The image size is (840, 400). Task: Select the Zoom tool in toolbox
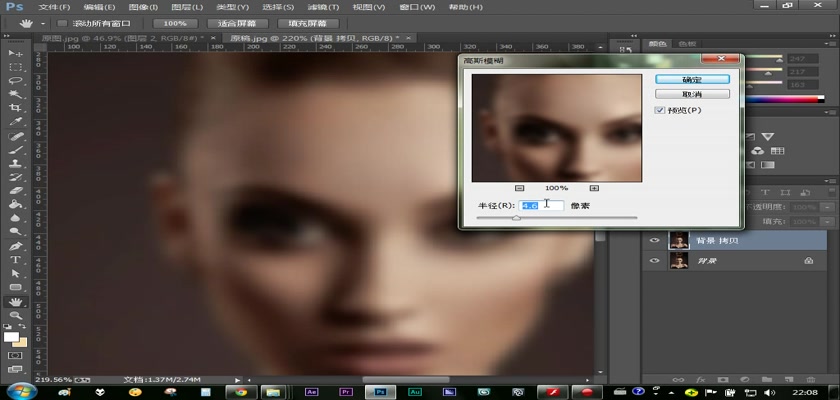point(15,315)
